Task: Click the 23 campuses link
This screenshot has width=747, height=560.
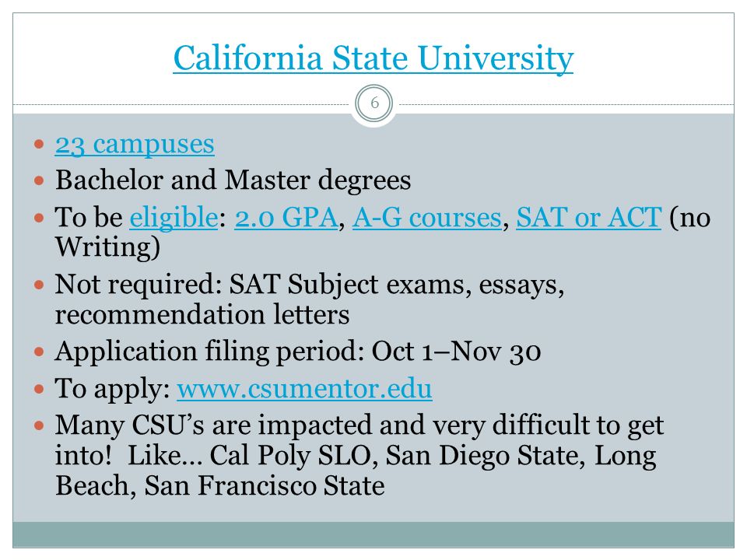Action: [x=135, y=145]
